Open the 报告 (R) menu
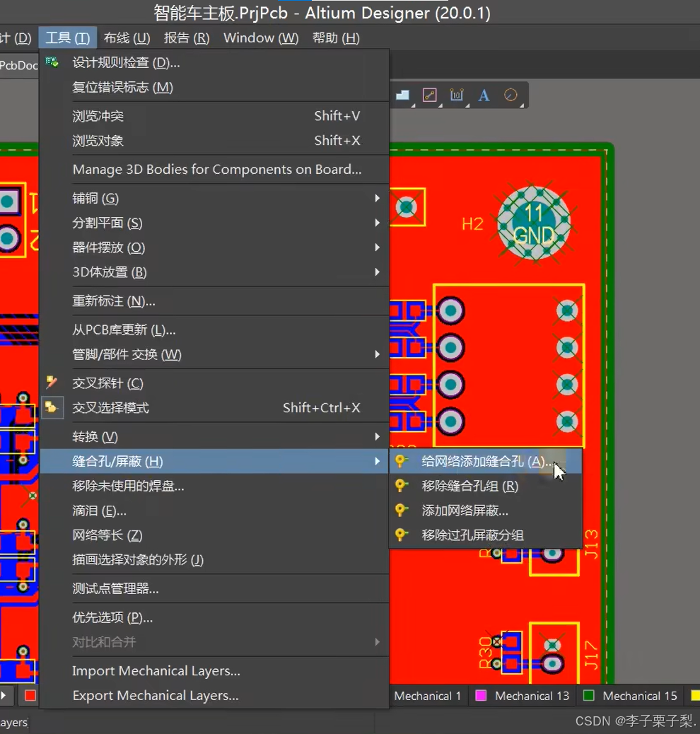The image size is (700, 734). [x=187, y=38]
